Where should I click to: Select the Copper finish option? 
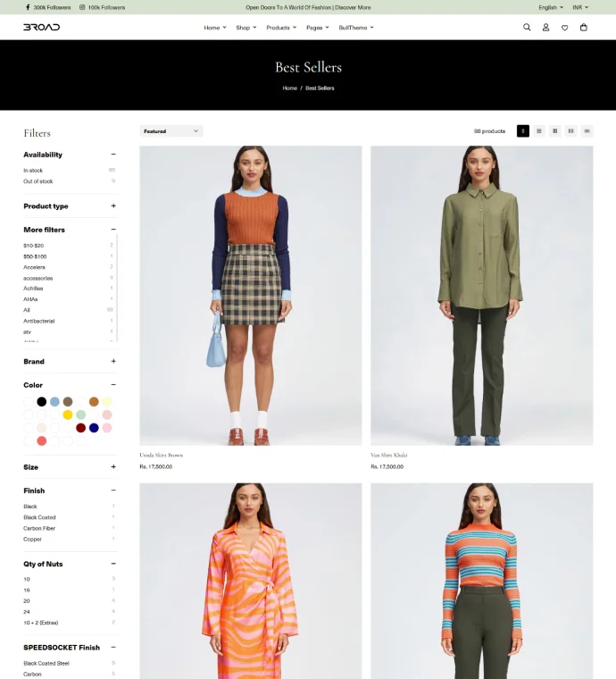(32, 539)
